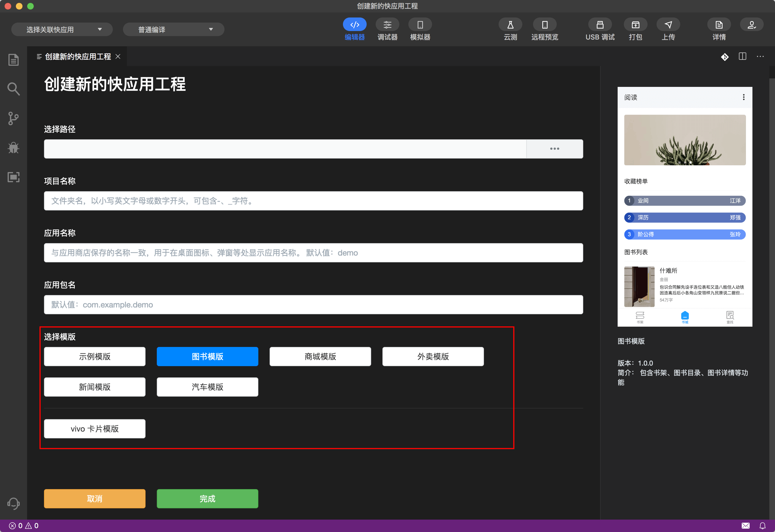This screenshot has height=532, width=775.
Task: Click the git diamond icon in tab bar
Action: coord(725,57)
